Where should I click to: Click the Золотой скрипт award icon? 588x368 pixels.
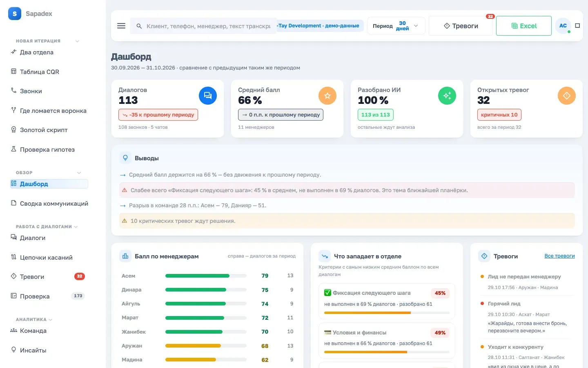coord(13,130)
